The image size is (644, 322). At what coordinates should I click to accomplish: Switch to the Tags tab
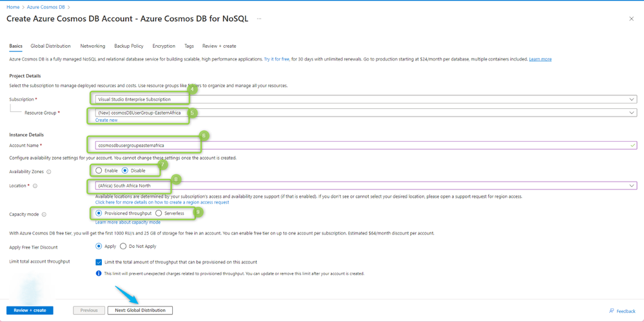(189, 46)
